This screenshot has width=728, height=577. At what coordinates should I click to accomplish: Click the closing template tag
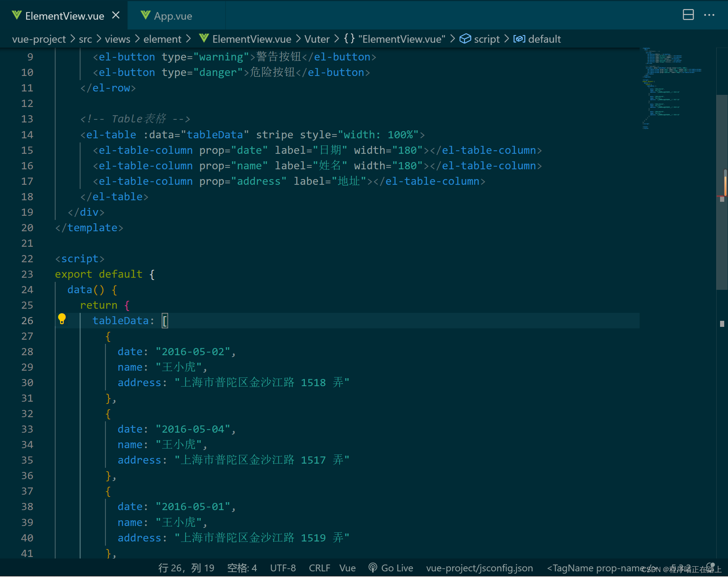(89, 227)
